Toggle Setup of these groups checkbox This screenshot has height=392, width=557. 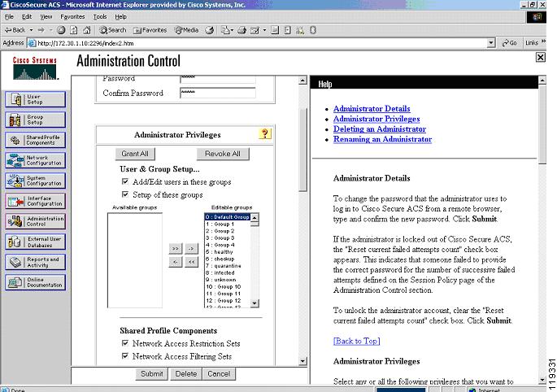click(125, 194)
